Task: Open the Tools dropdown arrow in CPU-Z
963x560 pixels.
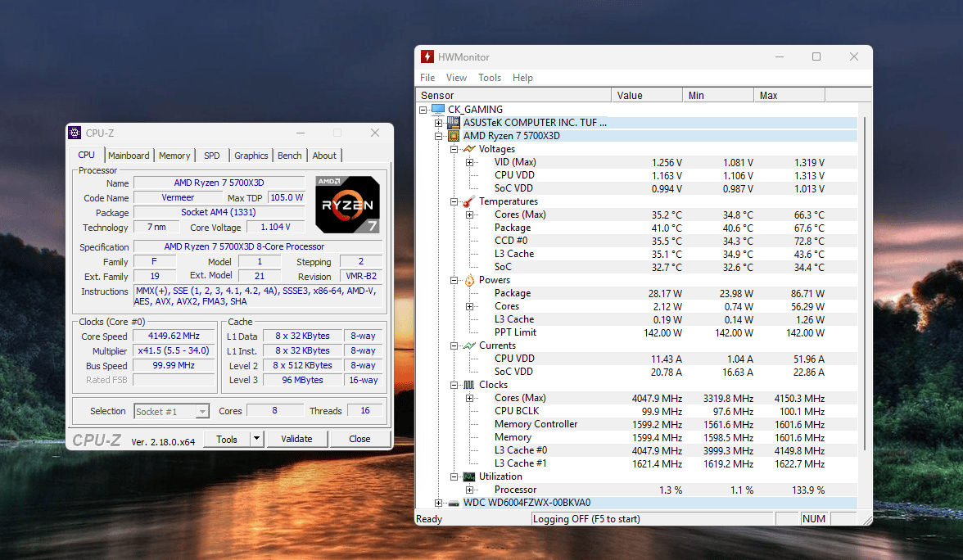Action: 257,439
